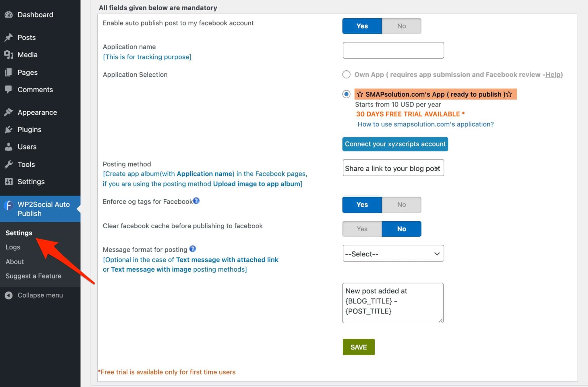Select the Posts pin icon
The height and width of the screenshot is (387, 588).
point(9,37)
